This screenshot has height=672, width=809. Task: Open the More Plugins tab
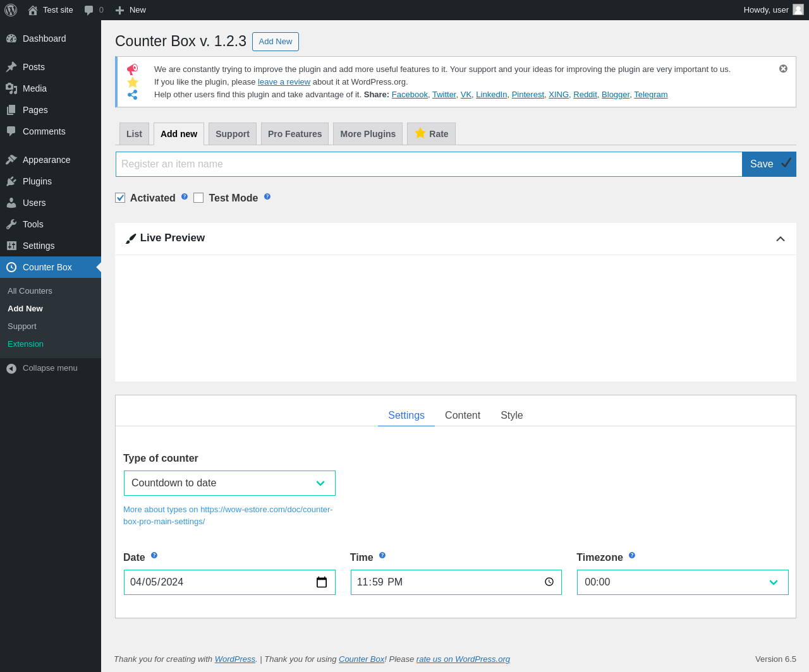coord(368,134)
